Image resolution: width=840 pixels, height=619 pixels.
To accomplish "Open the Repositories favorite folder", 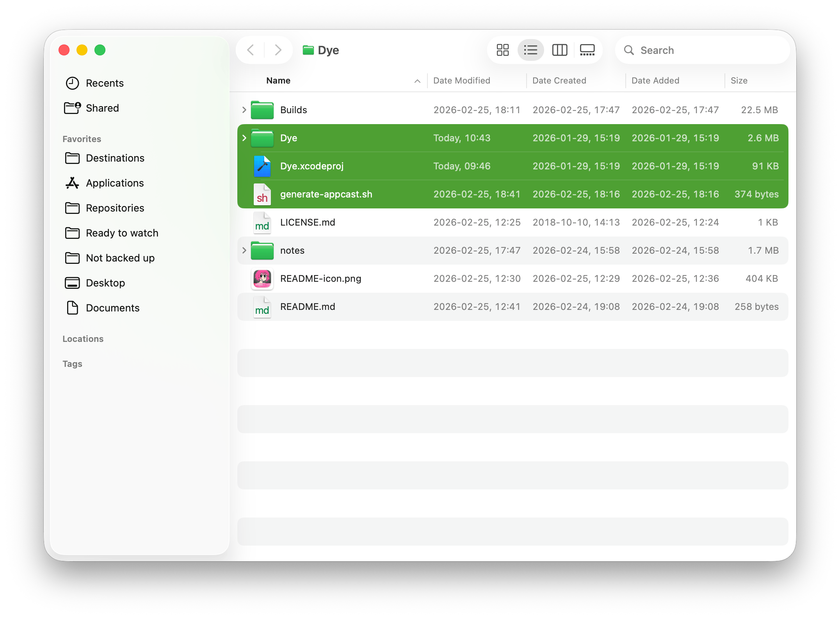I will click(x=114, y=208).
